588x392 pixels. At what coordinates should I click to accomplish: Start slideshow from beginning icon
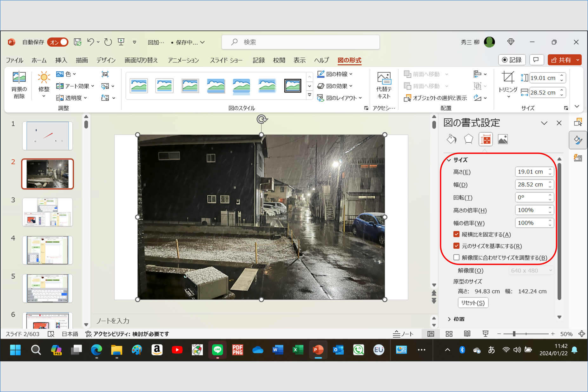coord(121,42)
